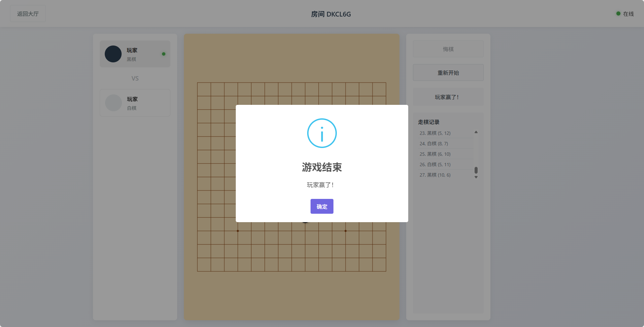The image size is (644, 327).
Task: Click green status dot on black player card
Action: [164, 54]
